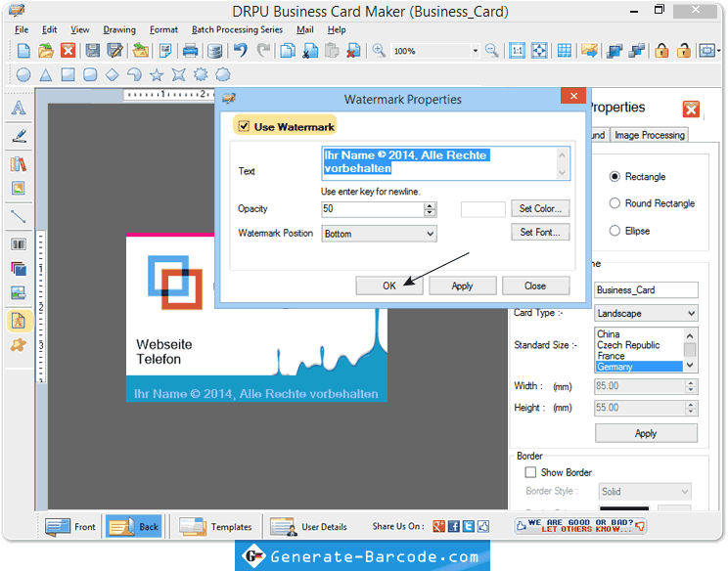The image size is (728, 571).
Task: Click the Set Font... button
Action: click(x=540, y=232)
